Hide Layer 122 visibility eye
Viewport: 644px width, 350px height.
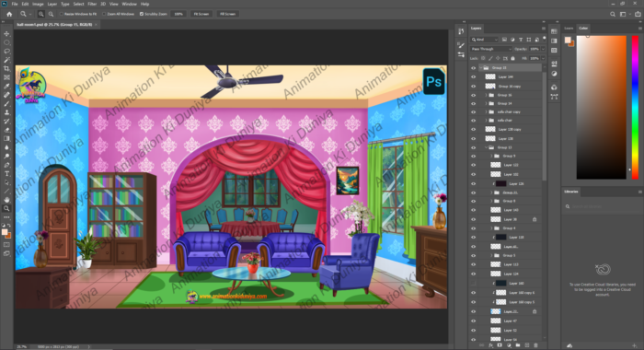[x=473, y=165]
